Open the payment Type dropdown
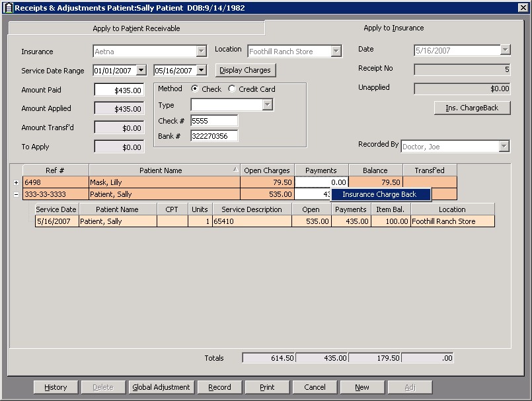Image resolution: width=532 pixels, height=401 pixels. [267, 105]
